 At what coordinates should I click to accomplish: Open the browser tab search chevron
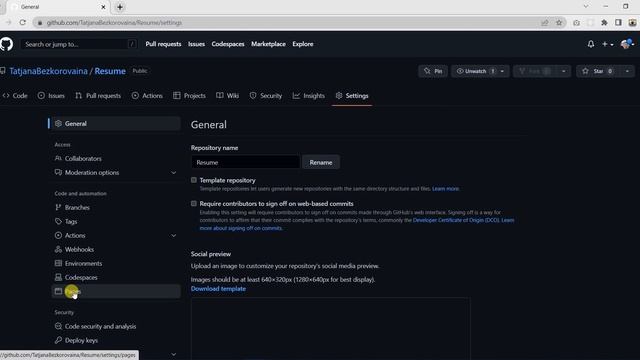click(586, 7)
